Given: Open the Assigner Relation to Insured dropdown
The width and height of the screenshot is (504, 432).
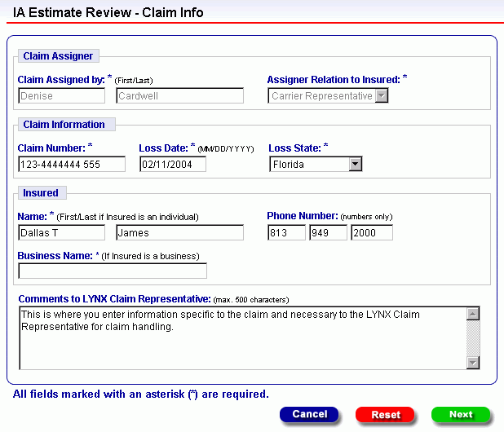Looking at the screenshot, I should point(328,95).
